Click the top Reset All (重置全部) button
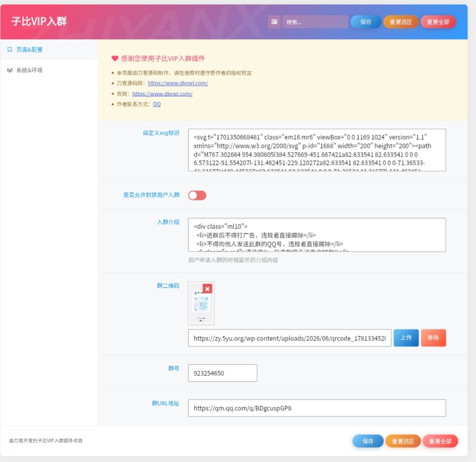 (x=438, y=22)
